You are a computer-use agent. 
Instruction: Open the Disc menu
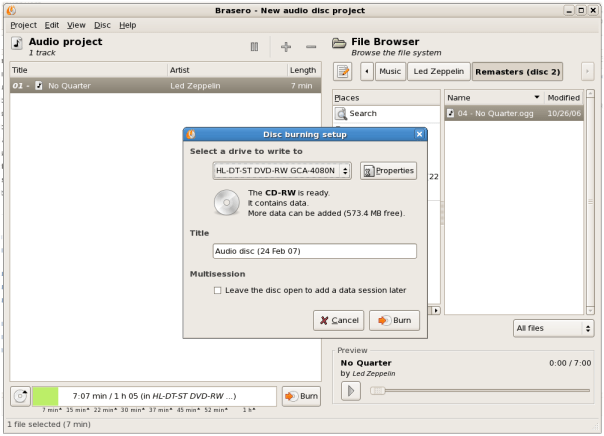(x=103, y=24)
